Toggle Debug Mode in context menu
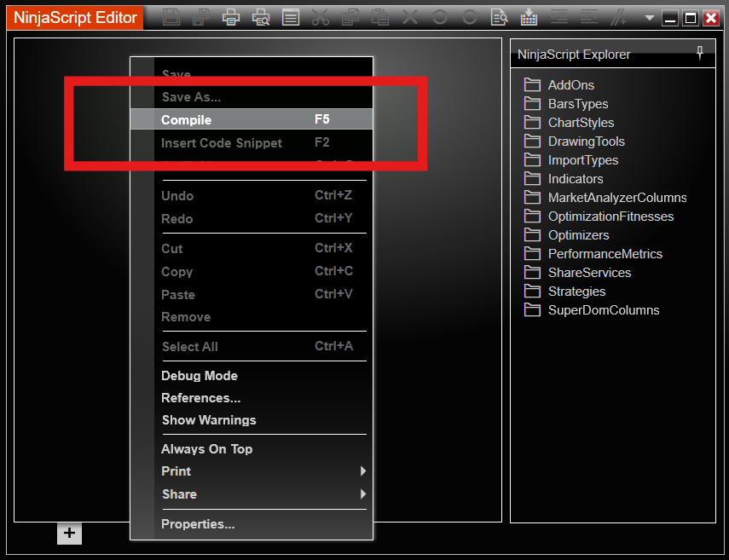The width and height of the screenshot is (729, 560). (x=252, y=376)
